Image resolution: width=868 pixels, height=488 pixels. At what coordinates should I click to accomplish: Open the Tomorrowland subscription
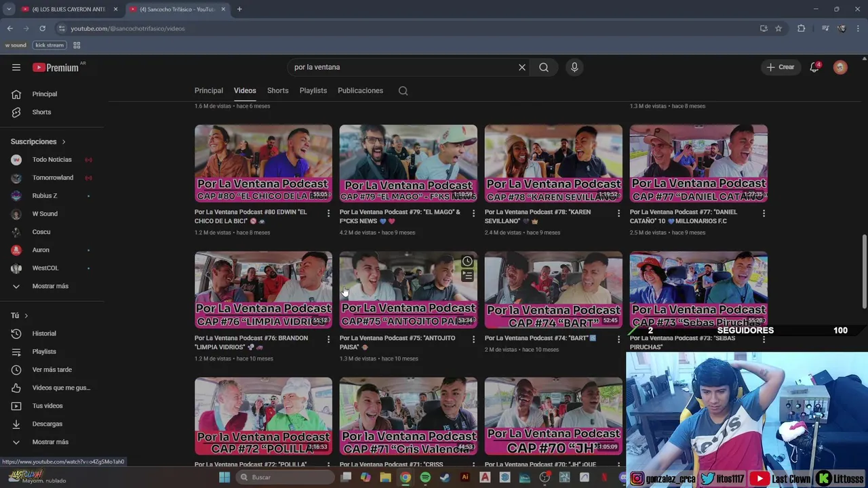pos(52,178)
